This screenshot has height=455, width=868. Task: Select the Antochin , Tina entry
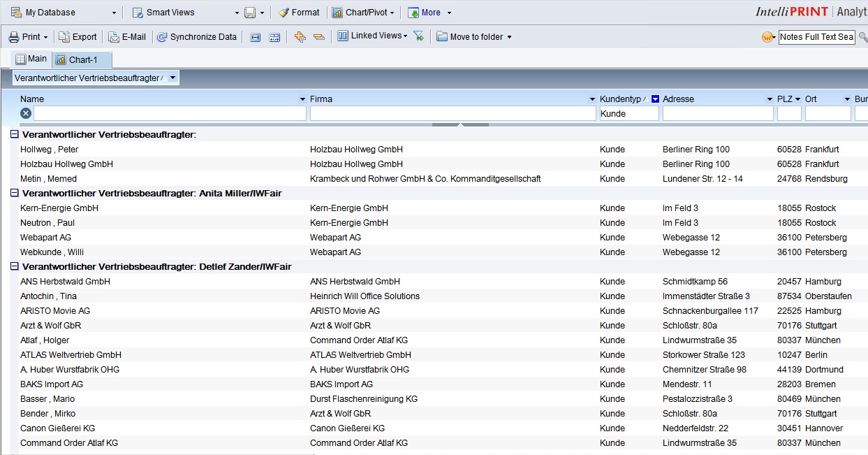tap(49, 296)
